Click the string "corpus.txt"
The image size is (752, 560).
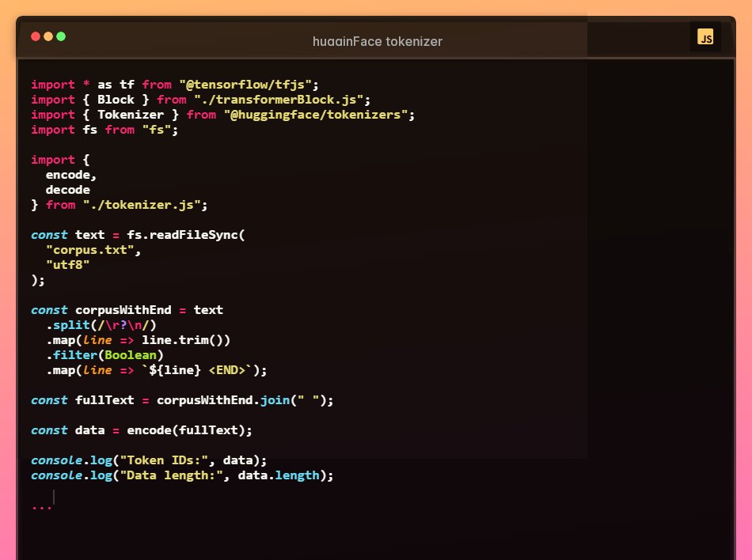pyautogui.click(x=89, y=250)
